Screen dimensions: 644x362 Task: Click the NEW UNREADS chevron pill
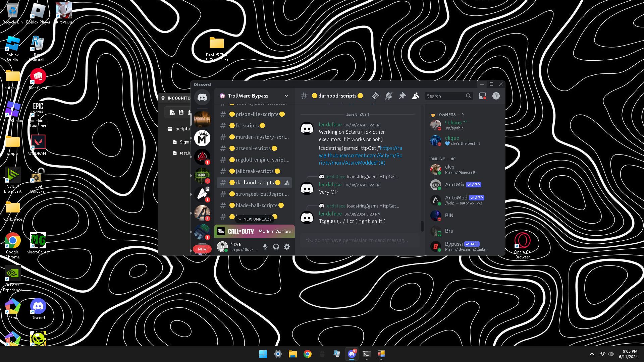[255, 219]
